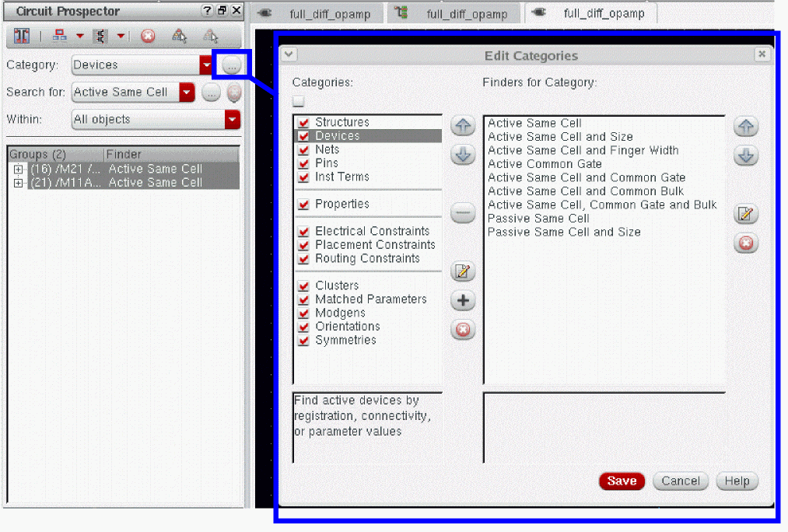The image size is (788, 532).
Task: Move selected category down with arrow icon
Action: click(463, 155)
